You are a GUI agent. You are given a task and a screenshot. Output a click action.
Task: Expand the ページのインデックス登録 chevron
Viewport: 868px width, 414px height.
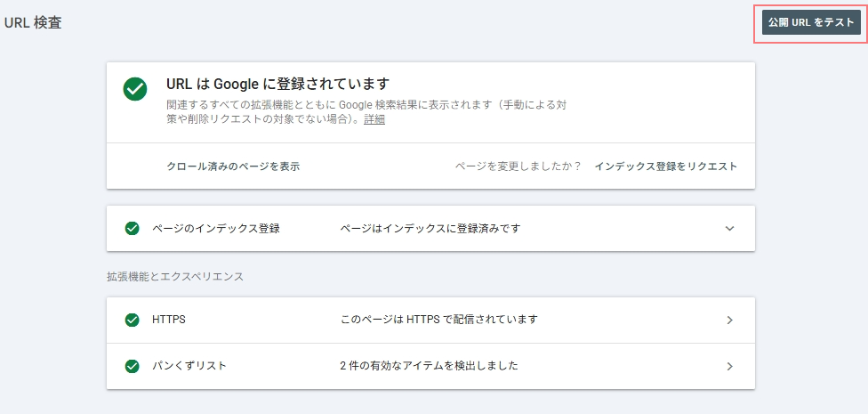coord(729,228)
